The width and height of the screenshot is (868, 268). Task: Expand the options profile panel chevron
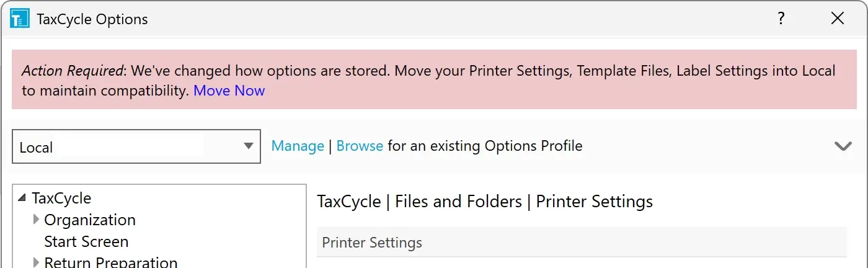[843, 146]
